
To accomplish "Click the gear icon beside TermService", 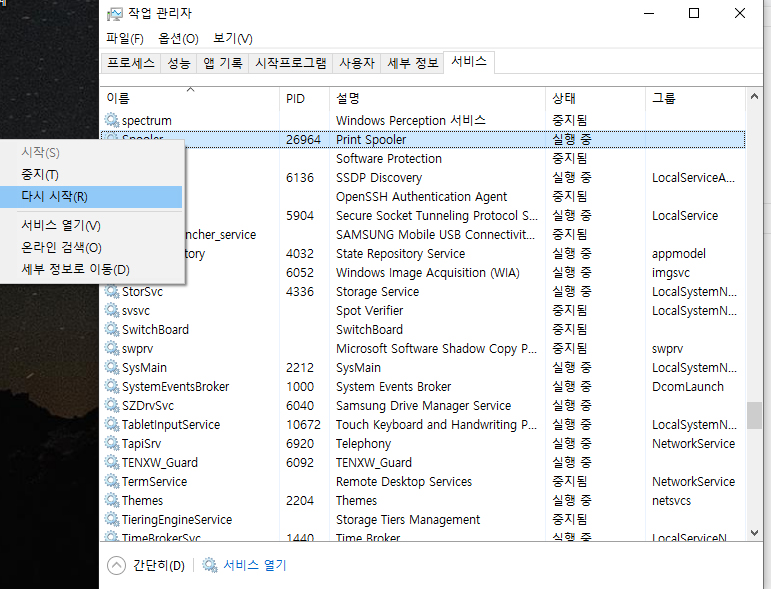I will coord(112,481).
